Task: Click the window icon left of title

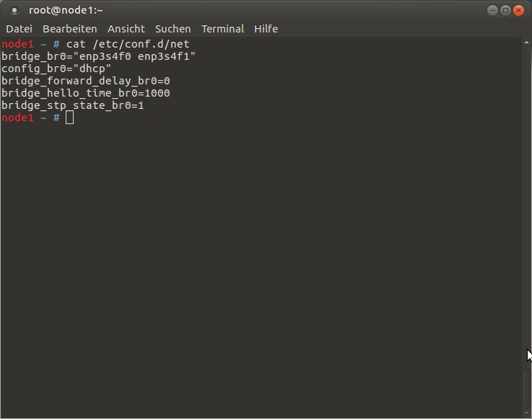Action: coord(14,11)
